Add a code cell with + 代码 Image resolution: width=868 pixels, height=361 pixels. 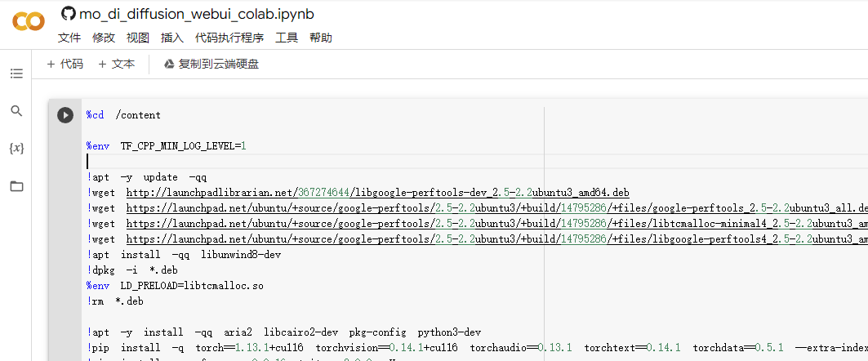tap(65, 65)
